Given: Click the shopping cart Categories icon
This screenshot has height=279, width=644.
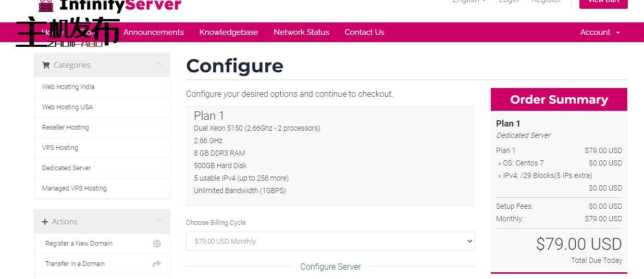Looking at the screenshot, I should pos(46,65).
